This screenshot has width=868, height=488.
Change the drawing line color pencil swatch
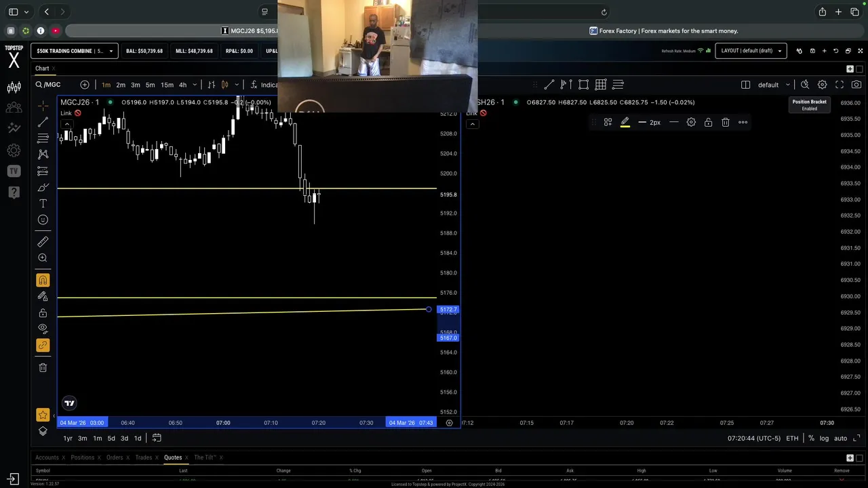(x=625, y=122)
